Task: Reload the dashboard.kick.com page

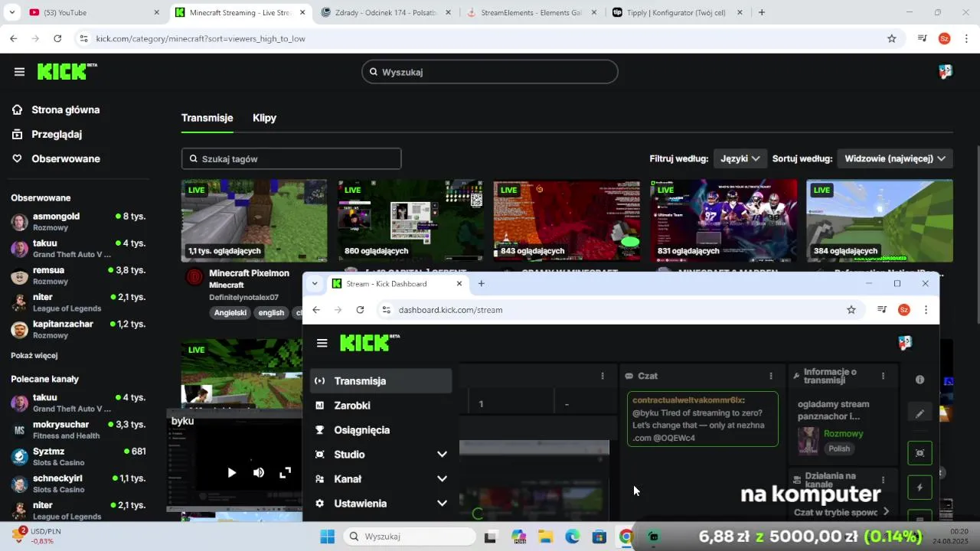Action: (360, 310)
